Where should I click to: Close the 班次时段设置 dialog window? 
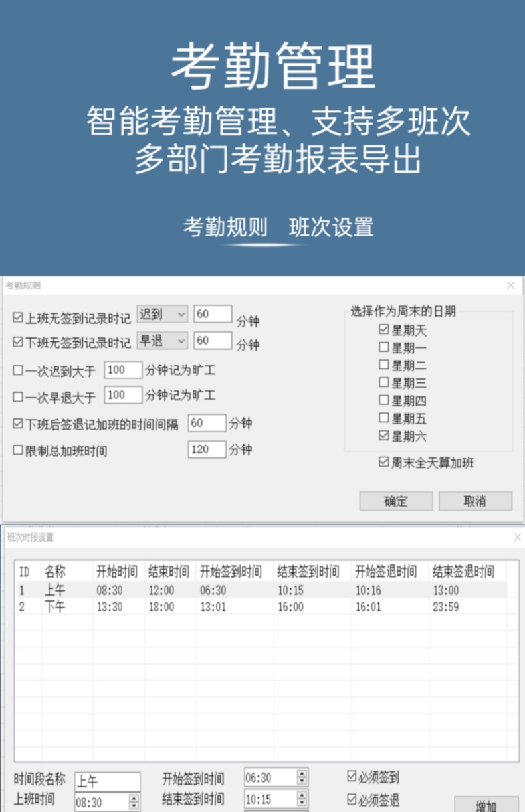click(x=517, y=537)
